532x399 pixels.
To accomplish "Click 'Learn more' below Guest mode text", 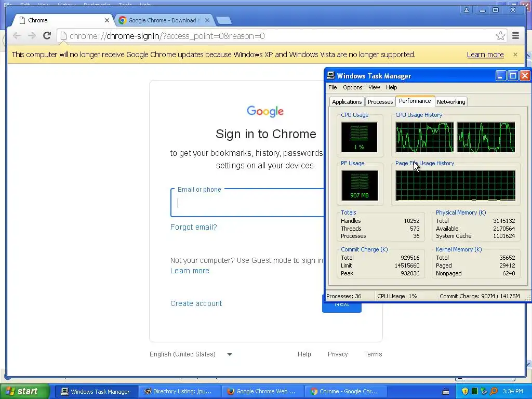I will pyautogui.click(x=190, y=271).
